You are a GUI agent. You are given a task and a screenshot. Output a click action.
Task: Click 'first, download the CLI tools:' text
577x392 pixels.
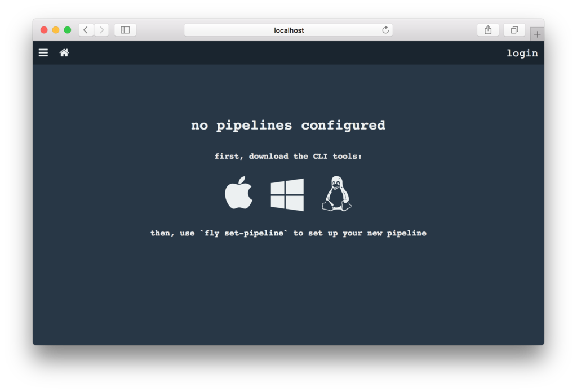[288, 156]
